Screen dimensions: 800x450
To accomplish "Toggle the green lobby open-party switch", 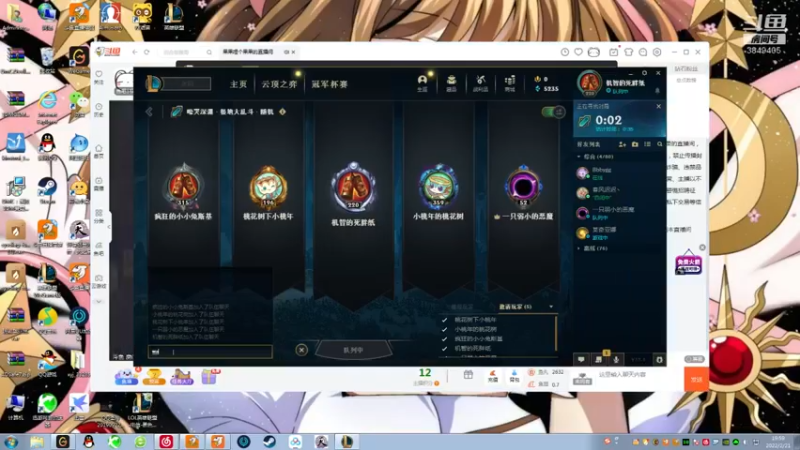I will (x=553, y=112).
